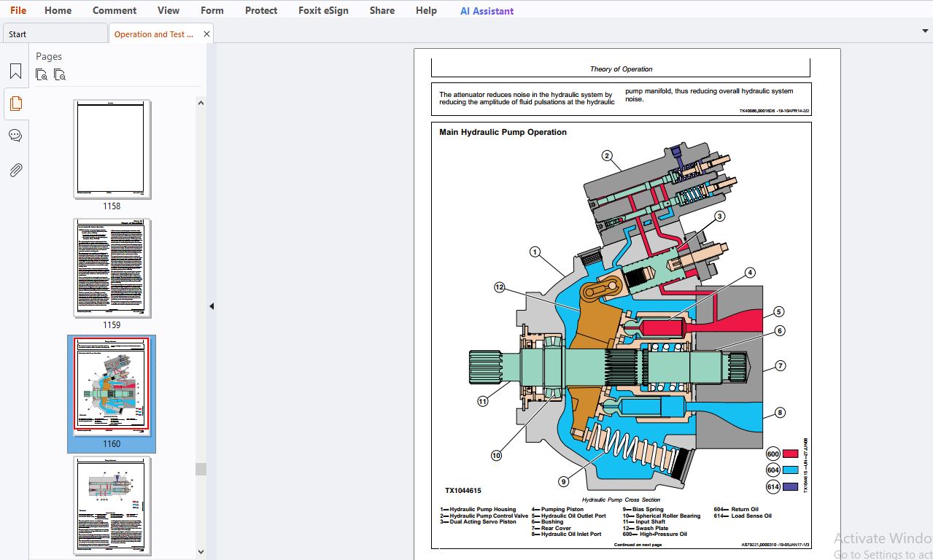The image size is (933, 560).
Task: Open the Help ribbon tab
Action: (x=426, y=10)
